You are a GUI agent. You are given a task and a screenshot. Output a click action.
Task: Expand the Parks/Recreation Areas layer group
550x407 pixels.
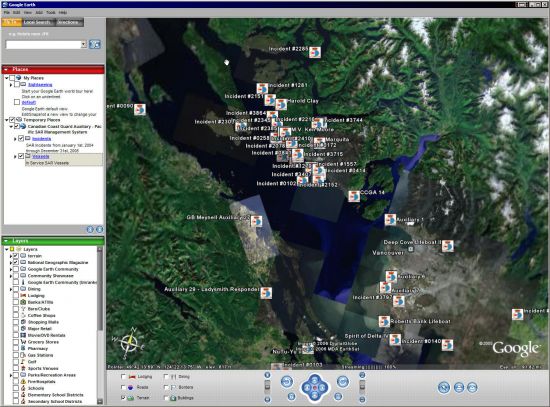[11, 375]
